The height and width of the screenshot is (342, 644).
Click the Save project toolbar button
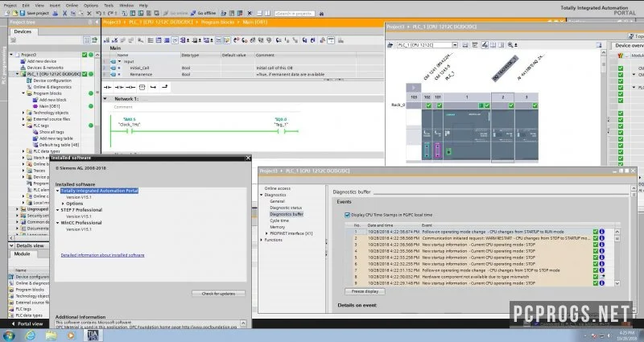(35, 13)
